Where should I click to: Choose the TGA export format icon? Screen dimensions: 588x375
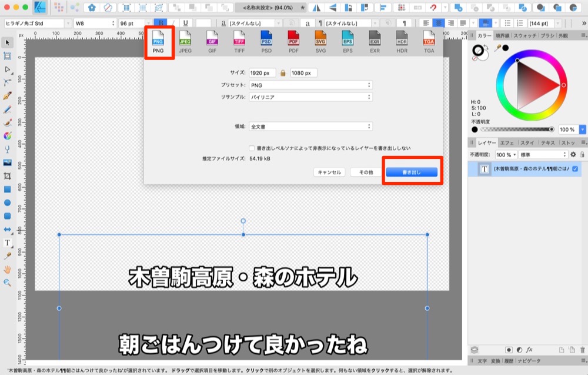tap(429, 42)
